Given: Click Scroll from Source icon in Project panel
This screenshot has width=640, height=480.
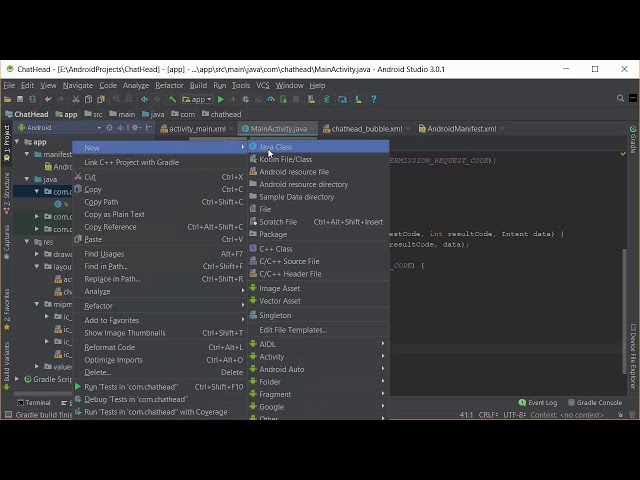Looking at the screenshot, I should tap(109, 128).
